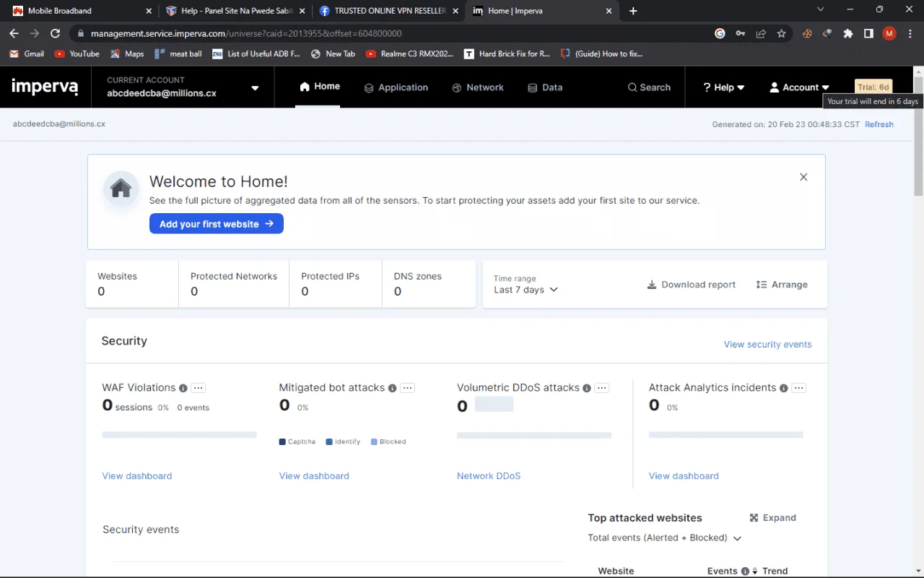Viewport: 924px width, 578px height.
Task: Click the Volumetric DDoS attacks info icon
Action: click(x=587, y=388)
